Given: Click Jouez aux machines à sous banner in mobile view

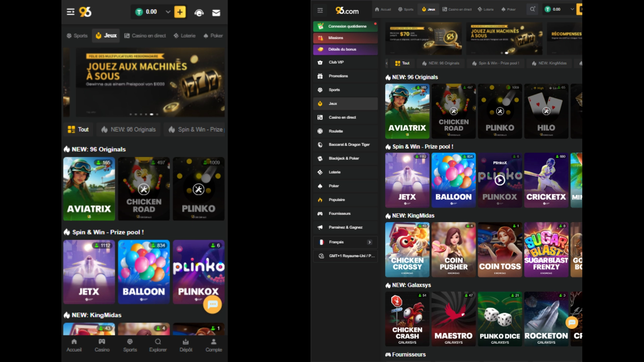Looking at the screenshot, I should (150, 82).
